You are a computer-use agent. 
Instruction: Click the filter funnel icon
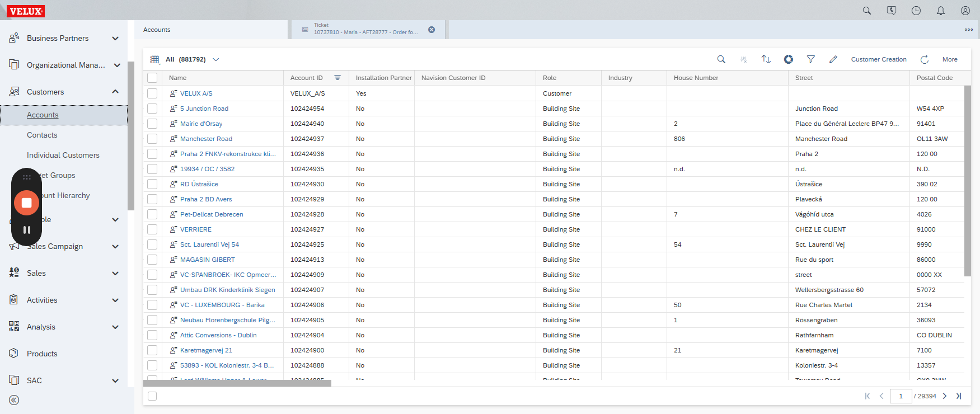pyautogui.click(x=810, y=59)
